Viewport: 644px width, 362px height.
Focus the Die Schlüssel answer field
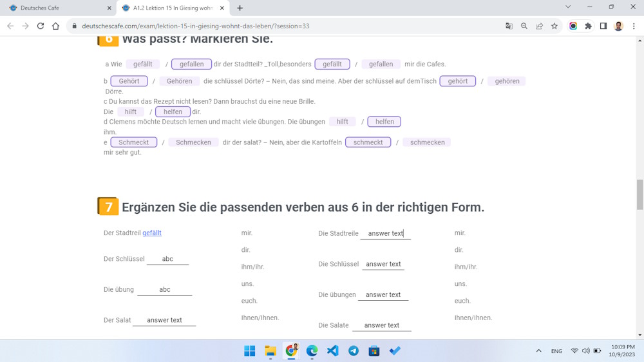point(383,264)
